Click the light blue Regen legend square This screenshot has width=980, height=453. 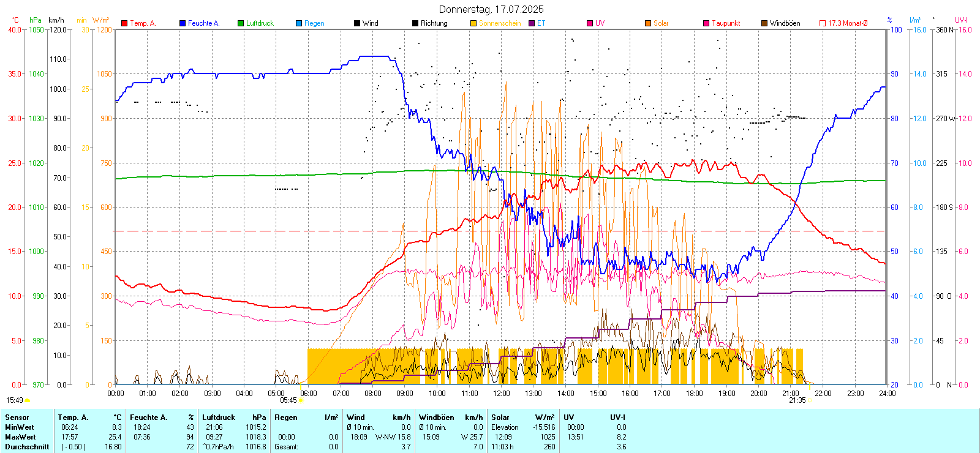[299, 23]
